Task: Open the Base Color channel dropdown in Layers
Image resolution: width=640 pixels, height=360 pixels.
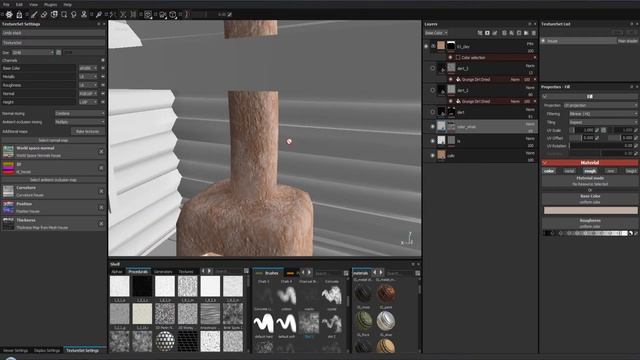Action: (436, 33)
